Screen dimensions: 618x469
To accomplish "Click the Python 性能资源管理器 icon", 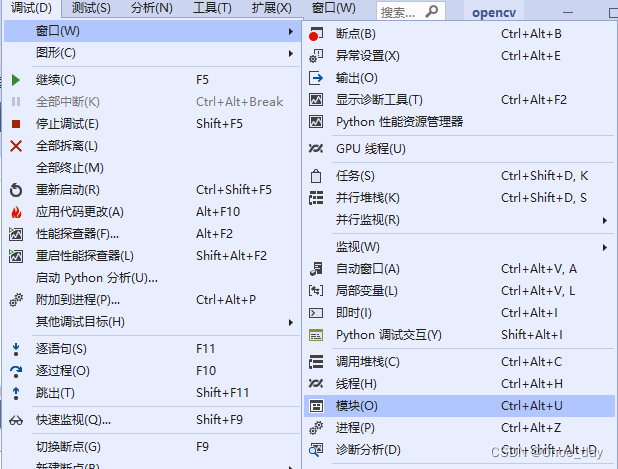I will [x=316, y=122].
